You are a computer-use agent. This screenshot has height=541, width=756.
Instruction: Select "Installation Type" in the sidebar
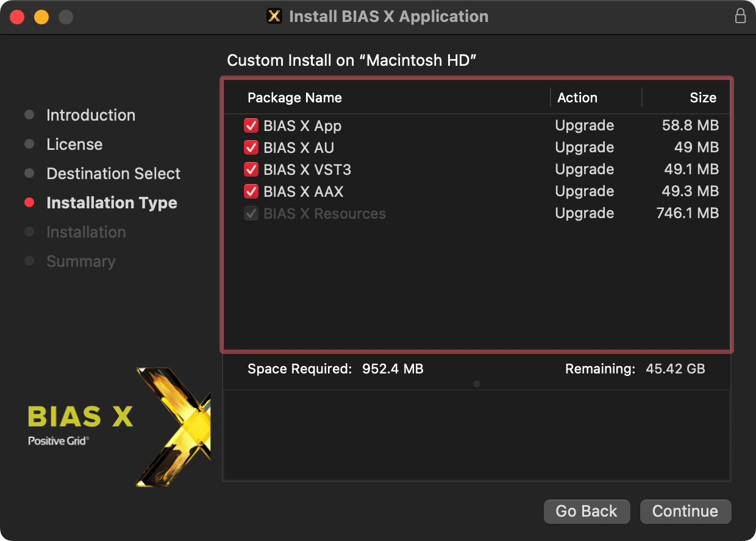[x=112, y=202]
